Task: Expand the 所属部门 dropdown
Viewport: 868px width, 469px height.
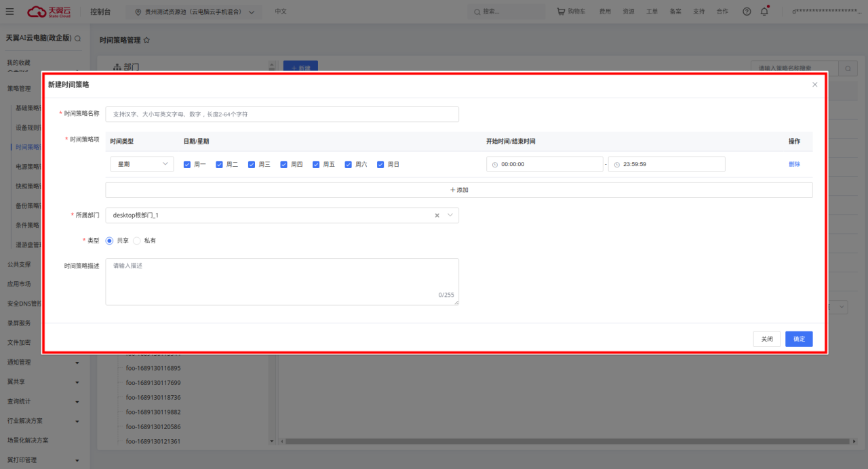Action: coord(450,216)
